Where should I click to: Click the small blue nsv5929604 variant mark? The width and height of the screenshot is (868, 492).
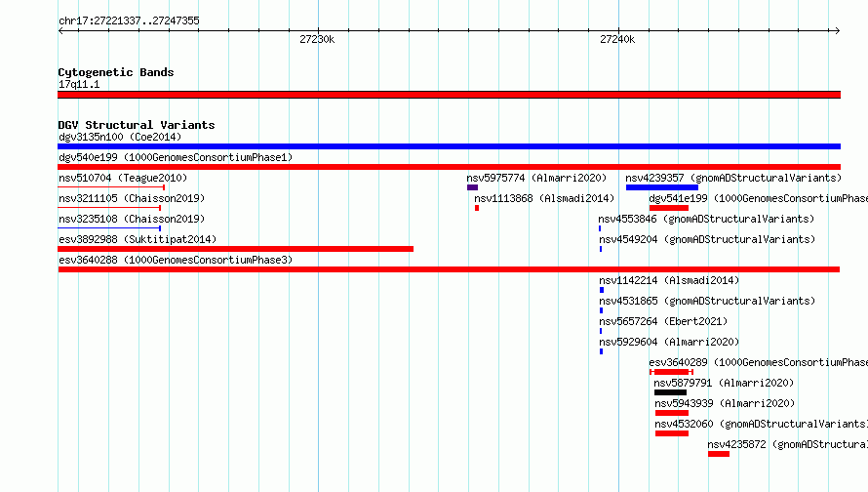click(601, 351)
